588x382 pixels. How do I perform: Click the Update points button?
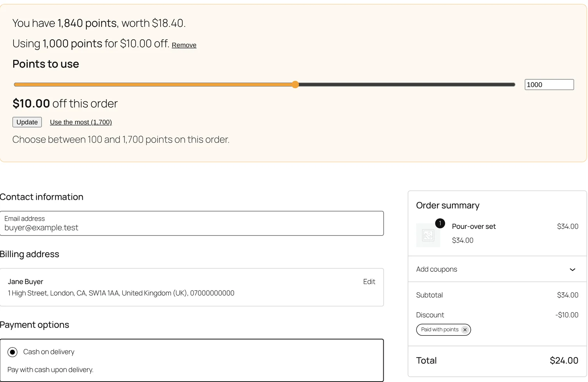click(27, 122)
